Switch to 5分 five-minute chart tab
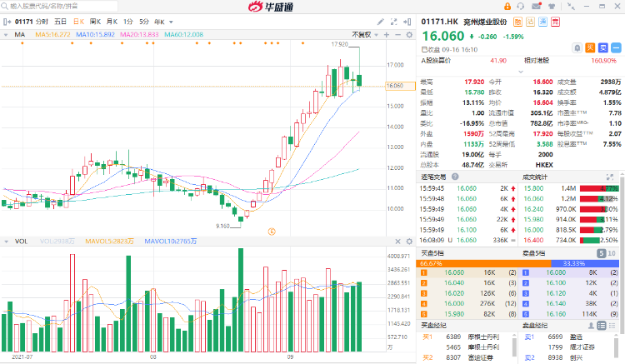625x364 pixels. click(x=144, y=22)
